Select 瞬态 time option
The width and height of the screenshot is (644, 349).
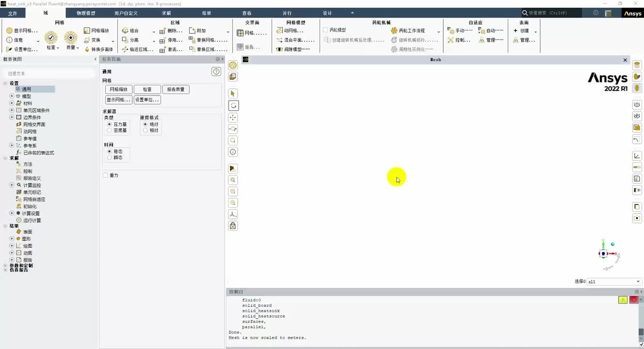point(115,158)
